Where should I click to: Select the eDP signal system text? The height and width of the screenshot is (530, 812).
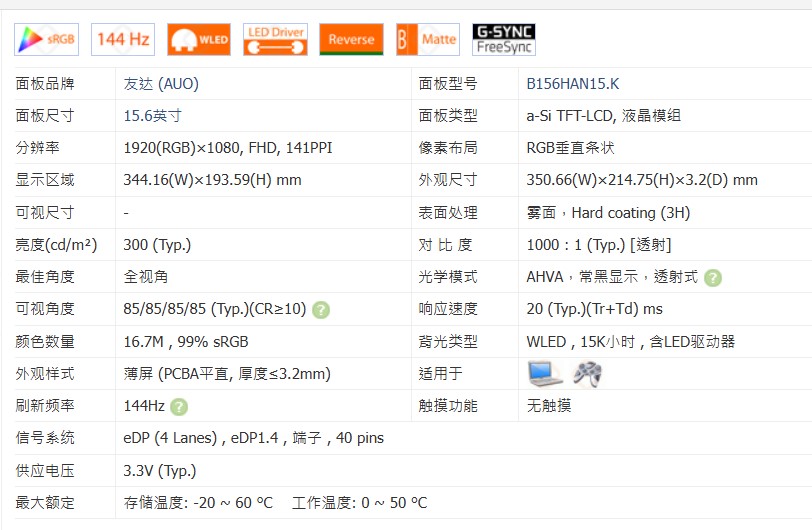(253, 438)
